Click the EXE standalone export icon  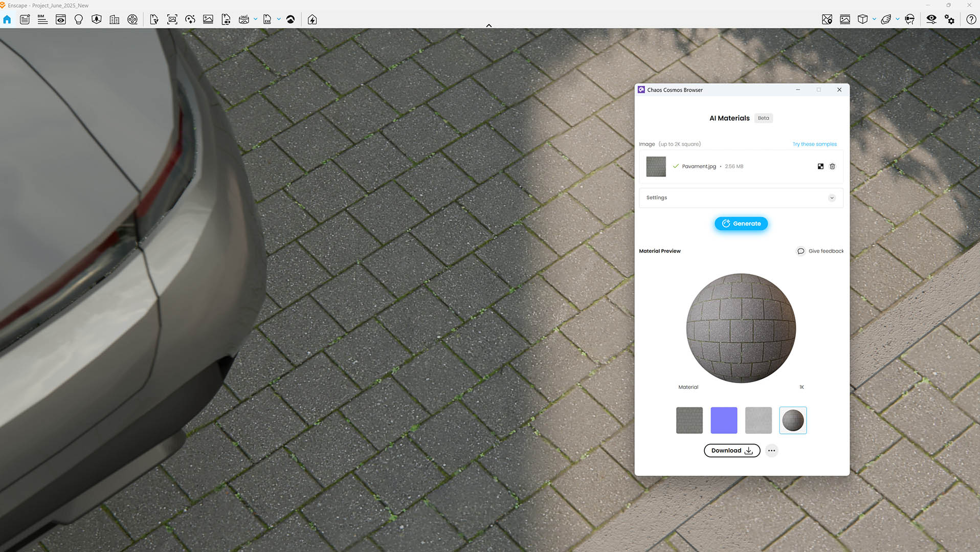pos(267,19)
